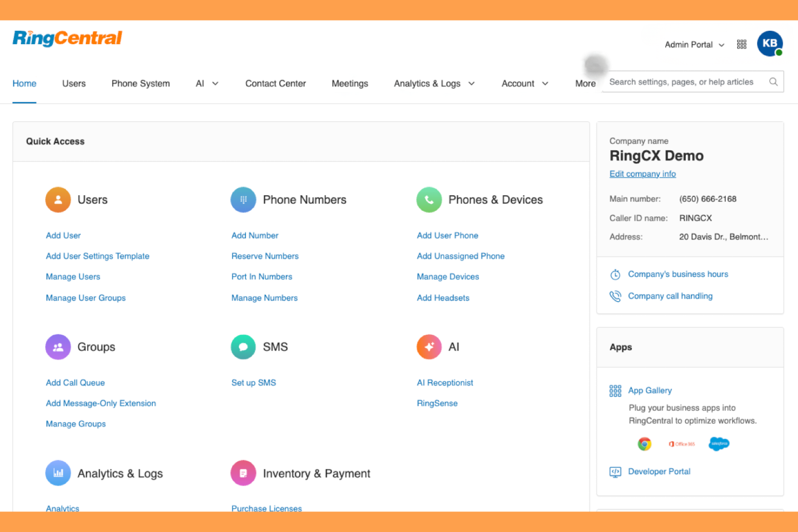Open the Phone System tab

(141, 84)
